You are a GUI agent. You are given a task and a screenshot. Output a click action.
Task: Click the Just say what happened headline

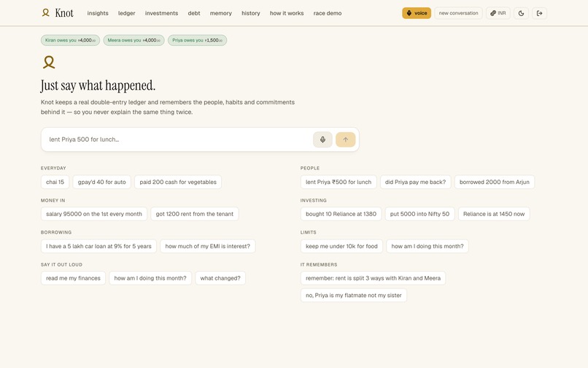[98, 85]
